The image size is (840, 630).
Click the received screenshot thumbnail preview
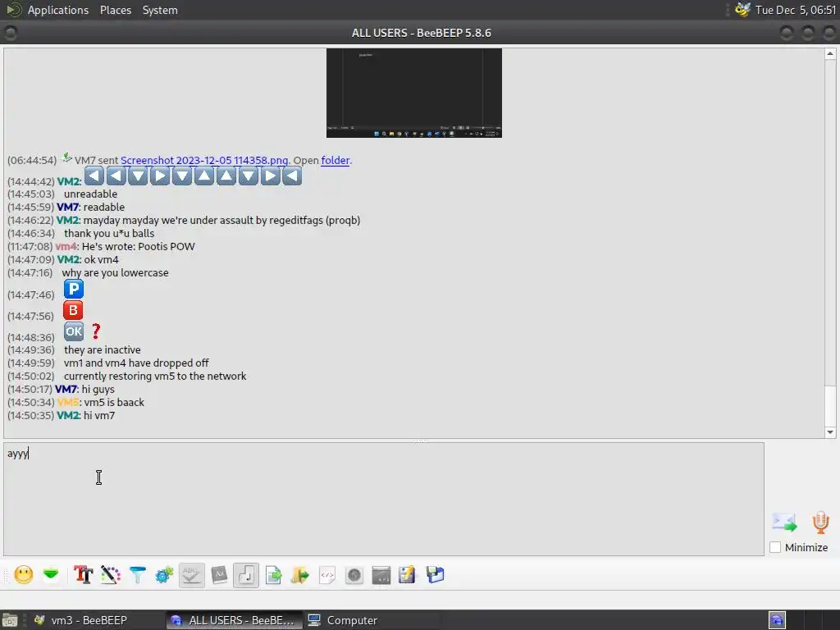[414, 94]
